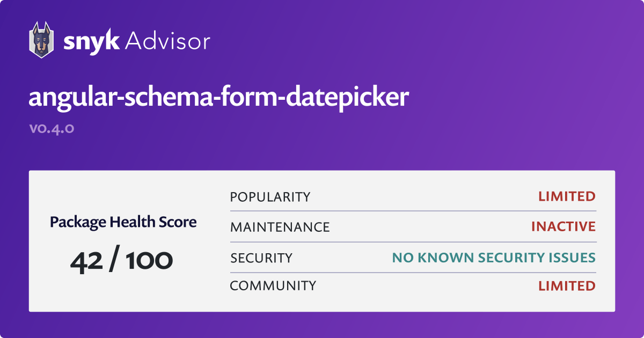Click the INACTIVE maintenance status
The width and height of the screenshot is (644, 338).
(x=563, y=226)
